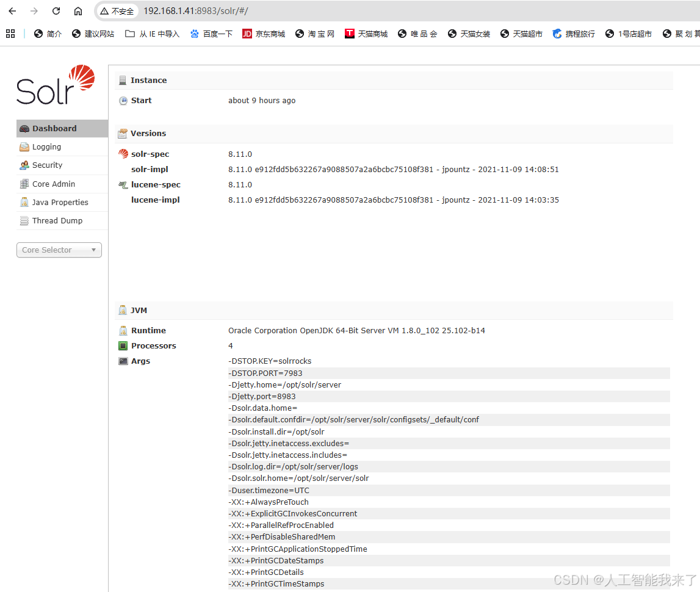Click the 不安全 security warning indicator
700x592 pixels.
click(x=117, y=11)
